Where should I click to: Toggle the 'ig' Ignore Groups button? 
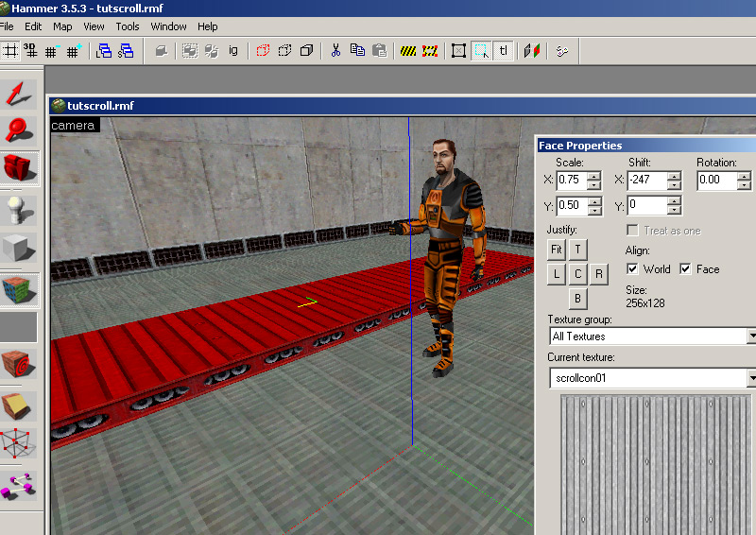(x=233, y=51)
